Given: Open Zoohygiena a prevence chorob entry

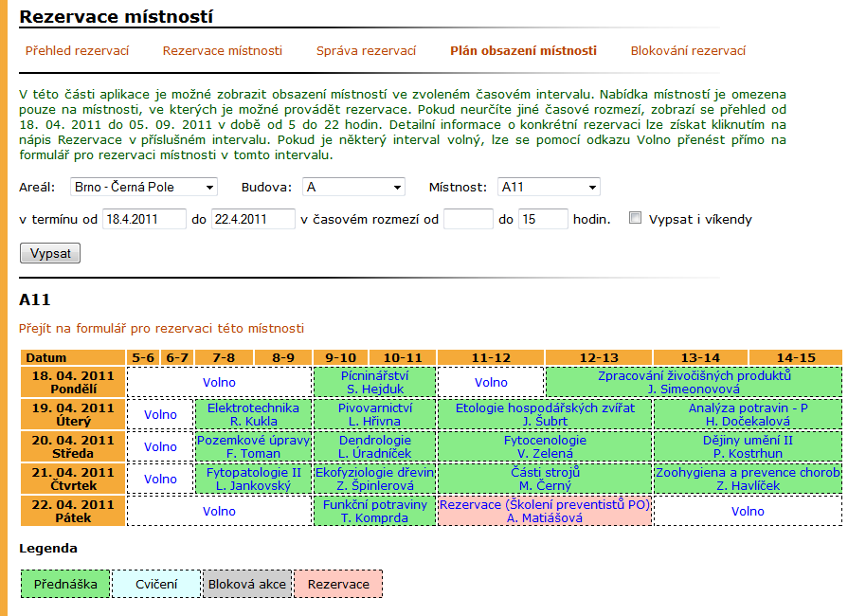Looking at the screenshot, I should 748,480.
